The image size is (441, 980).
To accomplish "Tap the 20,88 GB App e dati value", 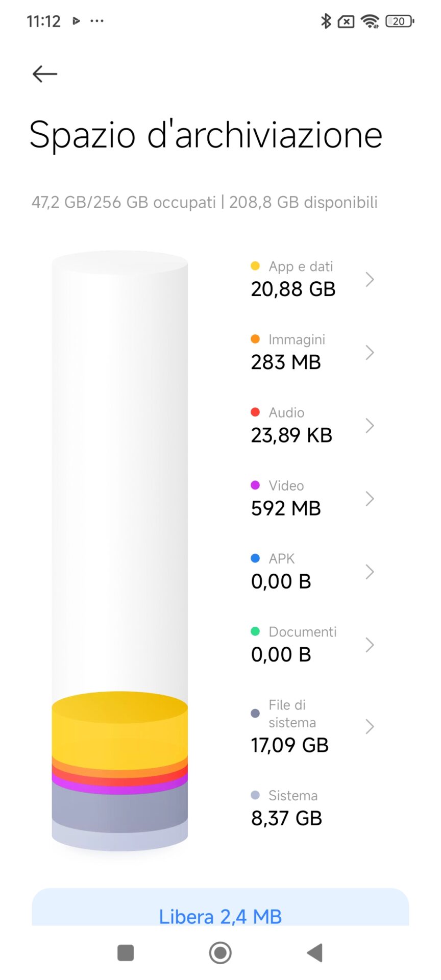I will [293, 289].
